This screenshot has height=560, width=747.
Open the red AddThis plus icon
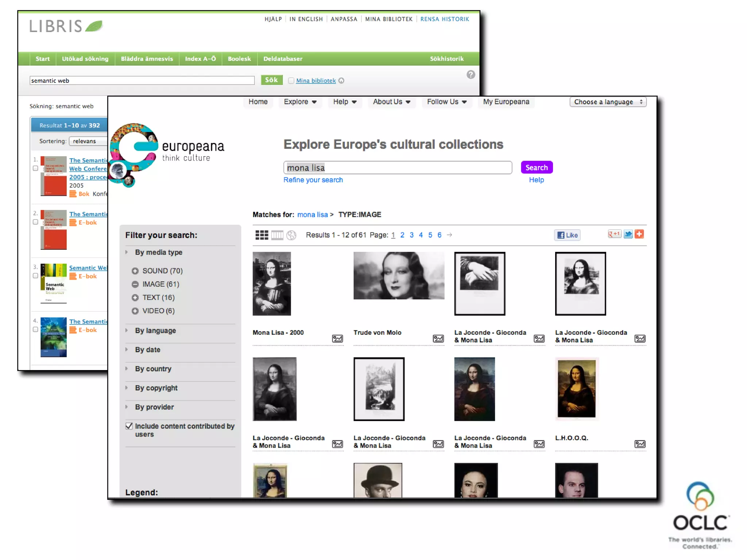click(x=639, y=234)
